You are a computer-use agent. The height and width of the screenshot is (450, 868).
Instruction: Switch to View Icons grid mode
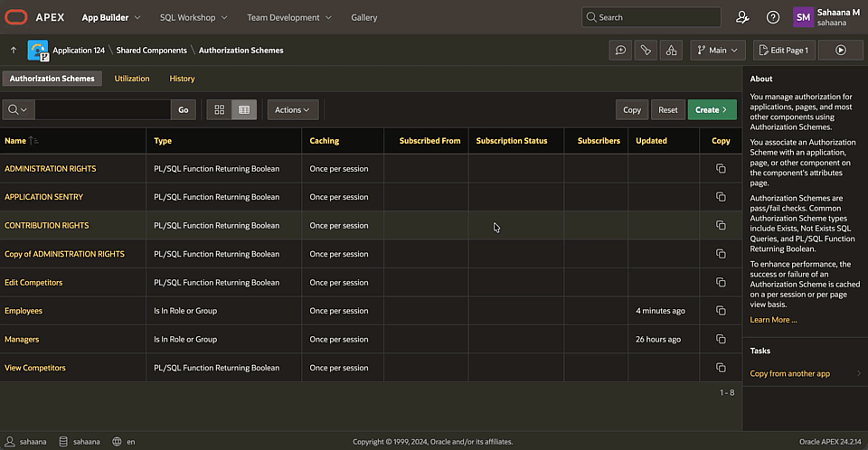click(x=219, y=110)
